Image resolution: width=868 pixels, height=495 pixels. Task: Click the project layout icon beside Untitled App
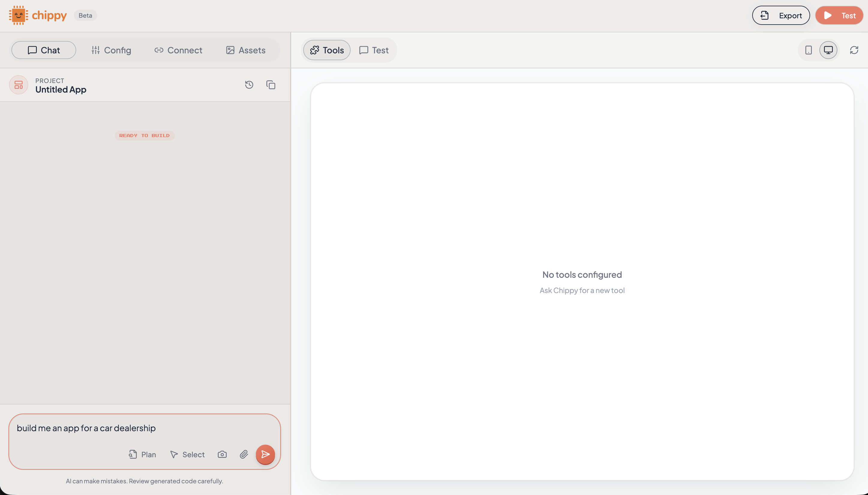[19, 85]
